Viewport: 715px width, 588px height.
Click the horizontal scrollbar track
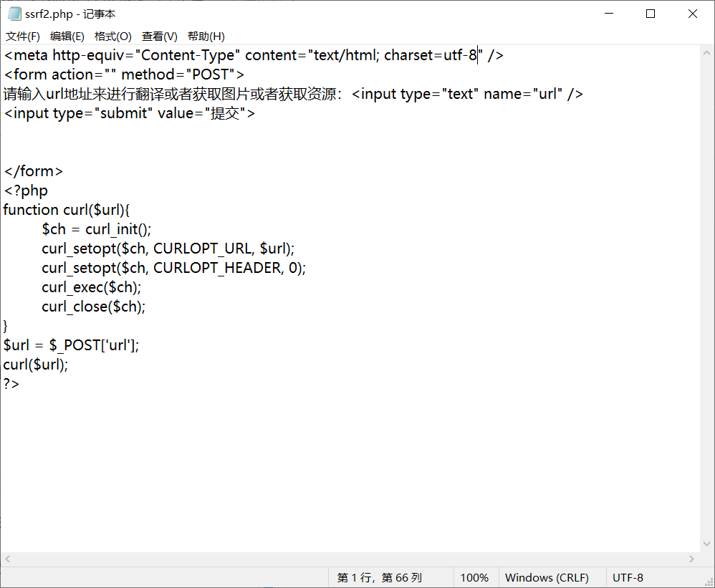pyautogui.click(x=350, y=559)
